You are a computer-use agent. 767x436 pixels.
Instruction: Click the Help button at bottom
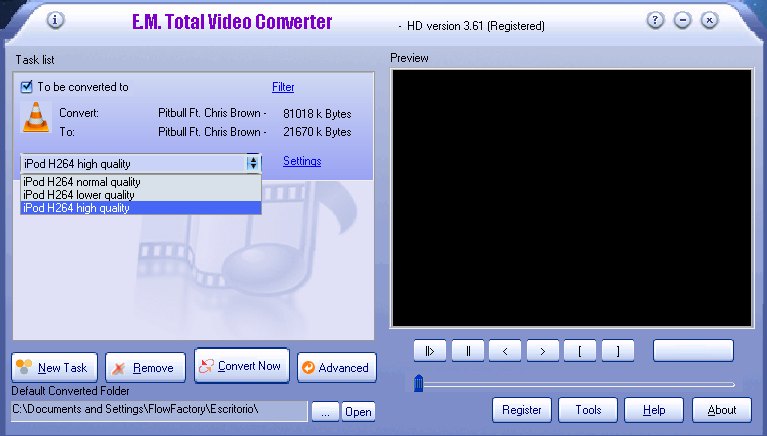654,410
